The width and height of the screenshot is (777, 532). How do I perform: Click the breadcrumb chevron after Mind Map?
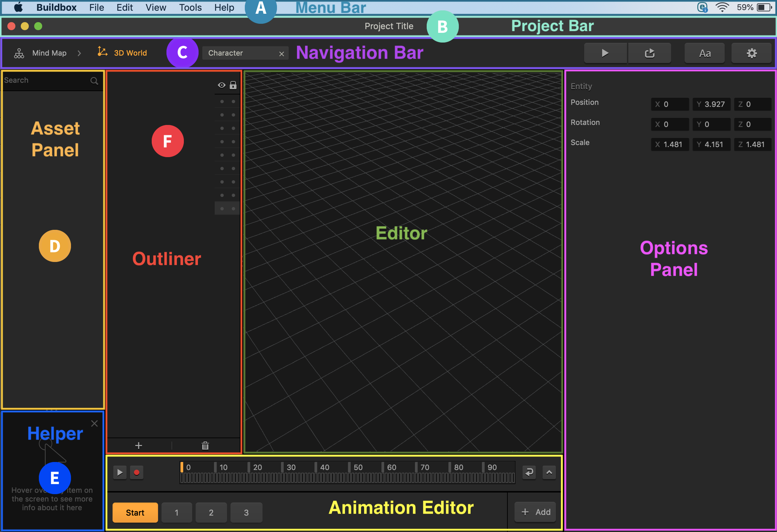tap(79, 53)
